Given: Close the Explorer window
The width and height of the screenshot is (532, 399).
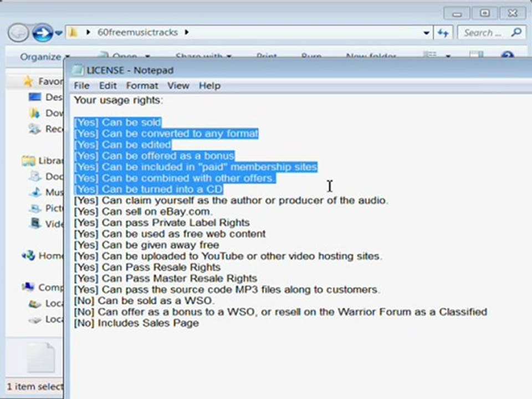Looking at the screenshot, I should (513, 13).
